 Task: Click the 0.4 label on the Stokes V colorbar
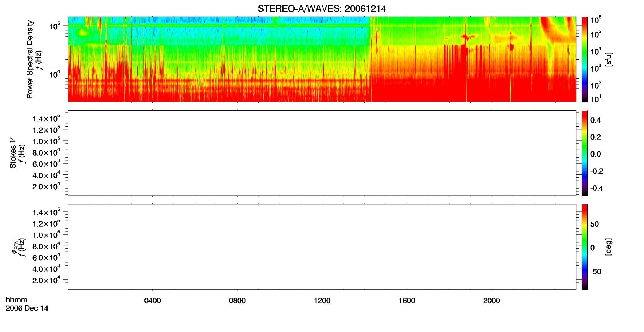[x=595, y=120]
